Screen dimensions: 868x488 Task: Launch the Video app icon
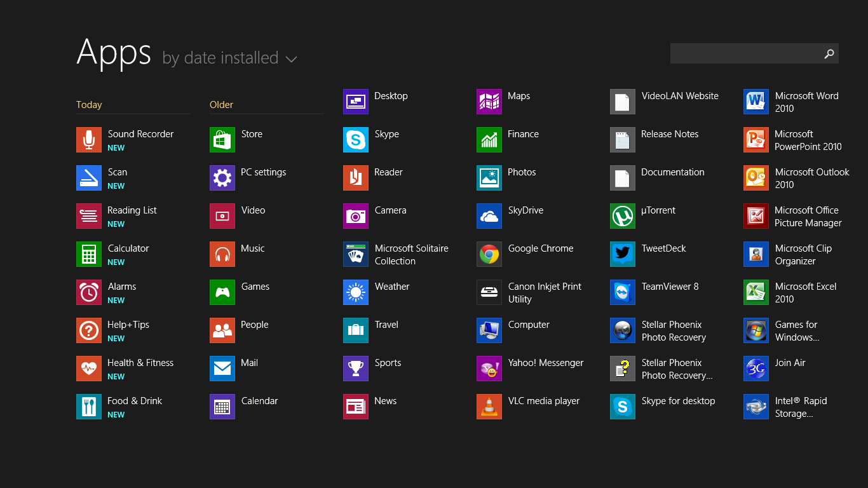(x=222, y=216)
